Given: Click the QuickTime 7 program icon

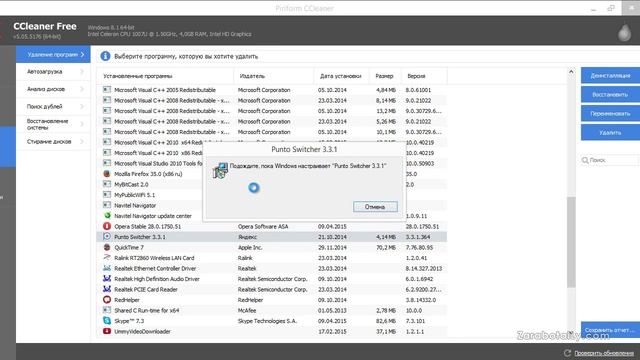Looking at the screenshot, I should (107, 247).
